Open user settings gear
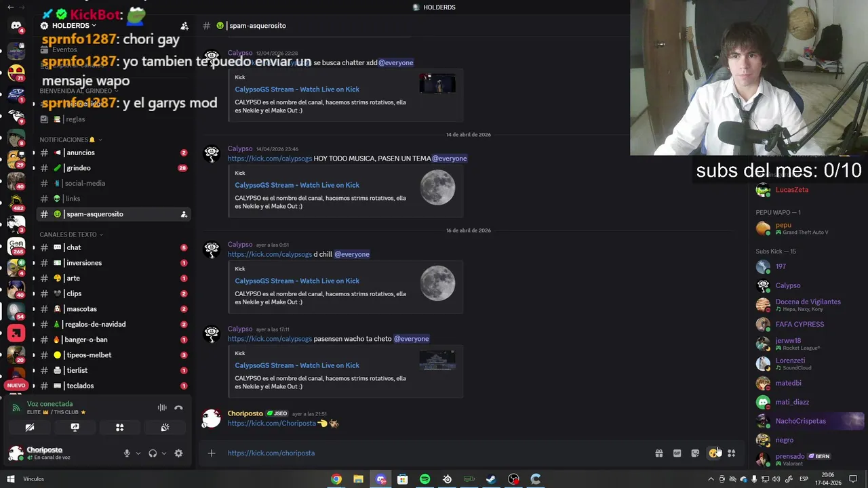The height and width of the screenshot is (488, 868). pos(178,453)
